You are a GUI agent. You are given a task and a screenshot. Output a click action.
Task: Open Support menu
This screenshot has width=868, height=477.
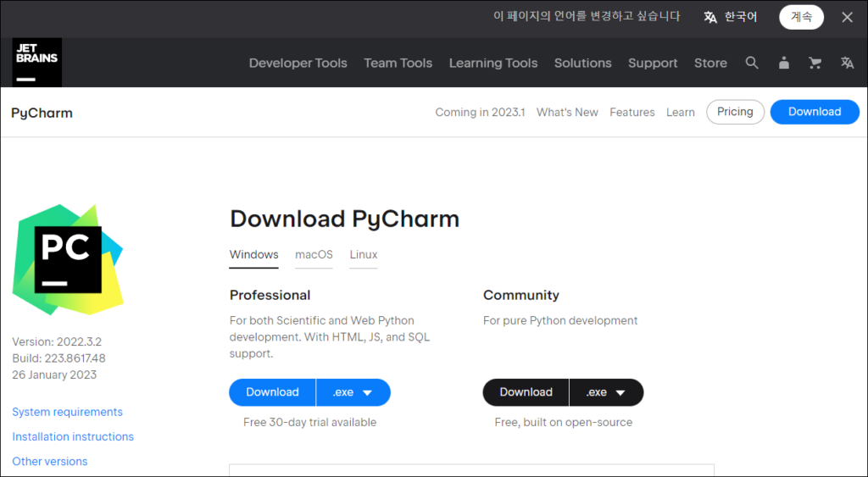pos(653,63)
